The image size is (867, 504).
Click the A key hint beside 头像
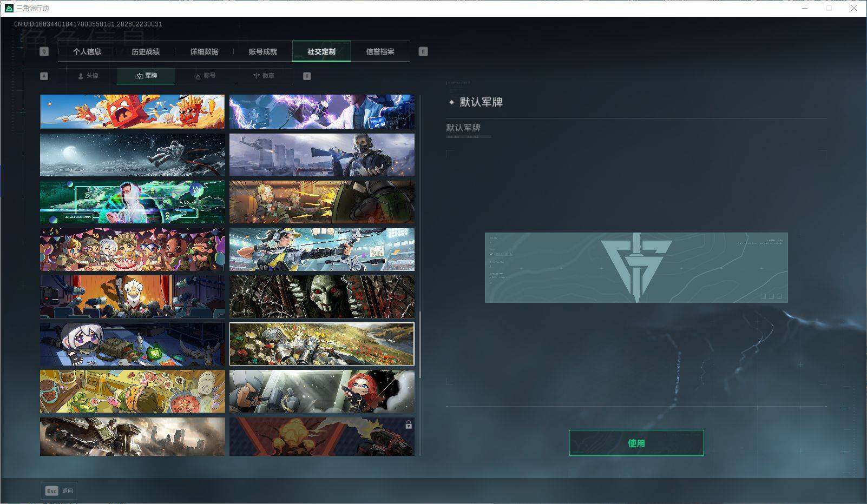pyautogui.click(x=44, y=76)
